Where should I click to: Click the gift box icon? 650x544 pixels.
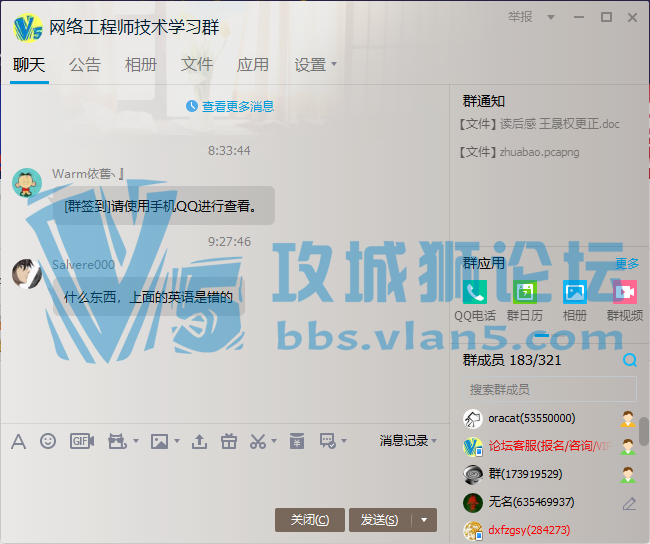(228, 441)
